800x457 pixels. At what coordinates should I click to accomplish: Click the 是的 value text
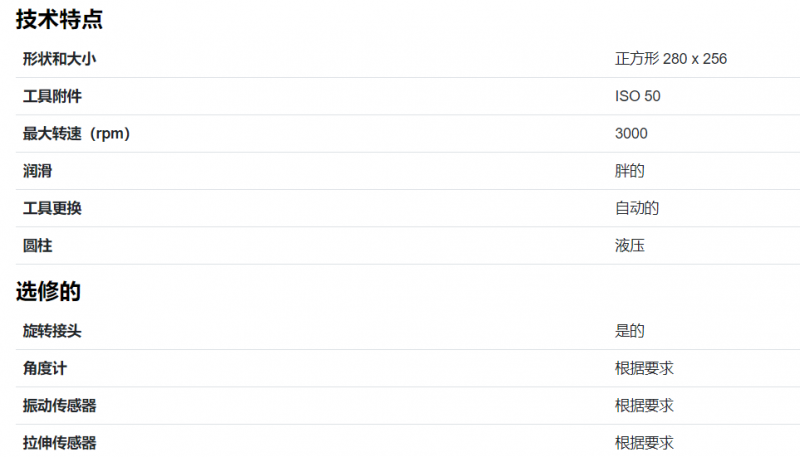point(630,331)
